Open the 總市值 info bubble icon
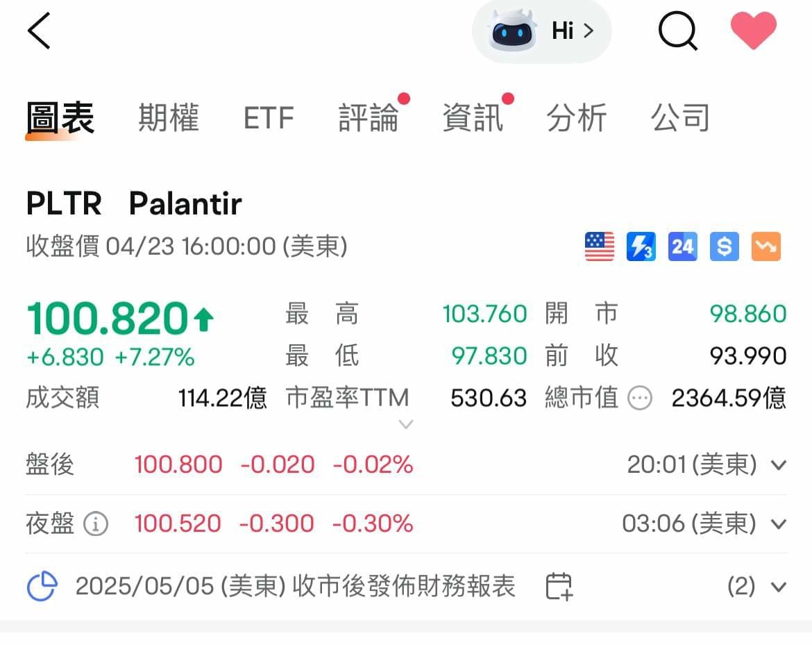The height and width of the screenshot is (645, 812). coord(640,399)
